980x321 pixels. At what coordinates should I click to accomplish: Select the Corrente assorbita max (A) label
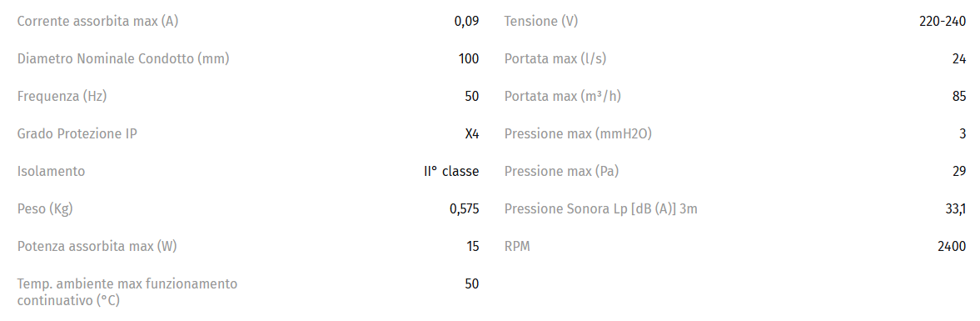pos(98,22)
